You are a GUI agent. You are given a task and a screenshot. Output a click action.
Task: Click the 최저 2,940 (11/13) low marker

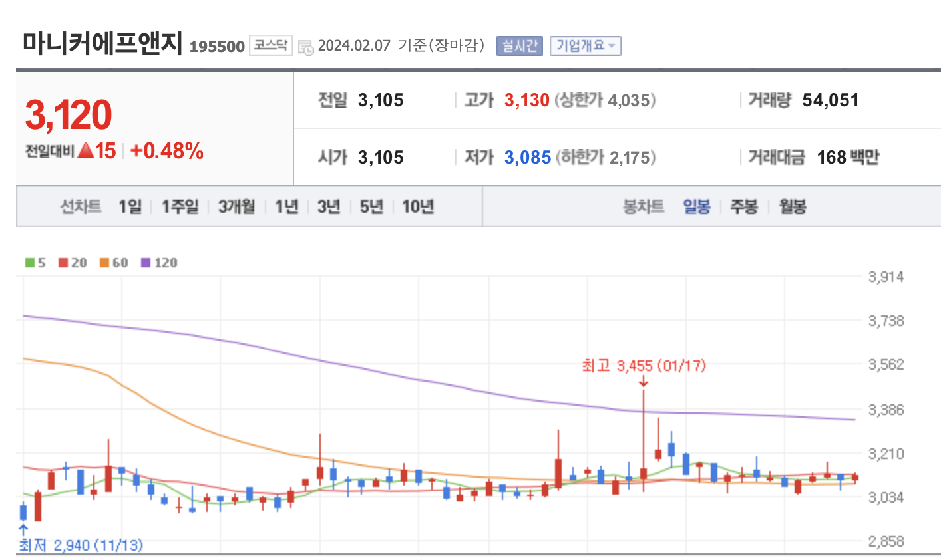click(x=81, y=545)
